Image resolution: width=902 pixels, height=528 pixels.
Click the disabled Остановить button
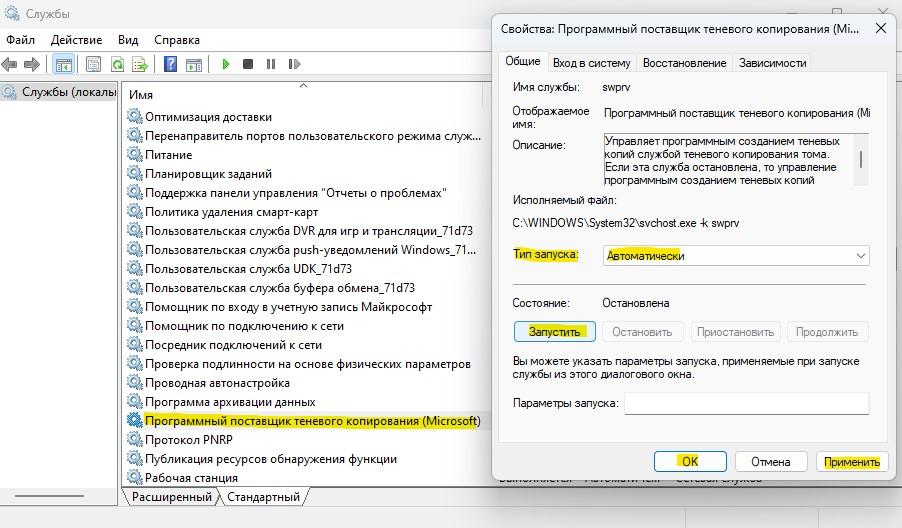[x=641, y=332]
